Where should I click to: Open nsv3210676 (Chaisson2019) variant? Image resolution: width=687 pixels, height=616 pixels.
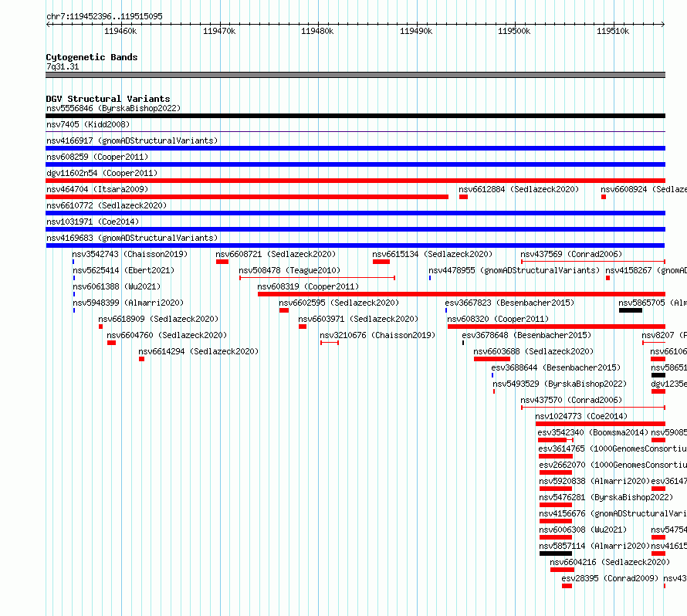coord(377,335)
